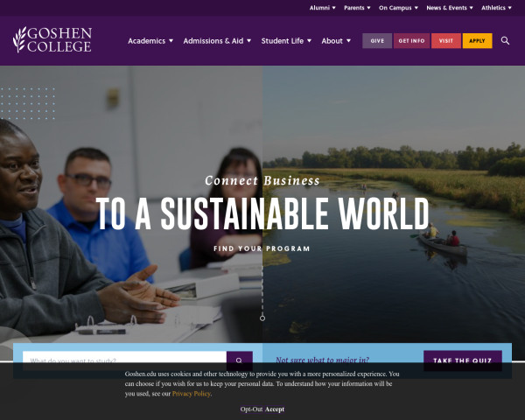This screenshot has width=525, height=420.
Task: Submit the program search magnifier button
Action: [x=240, y=360]
